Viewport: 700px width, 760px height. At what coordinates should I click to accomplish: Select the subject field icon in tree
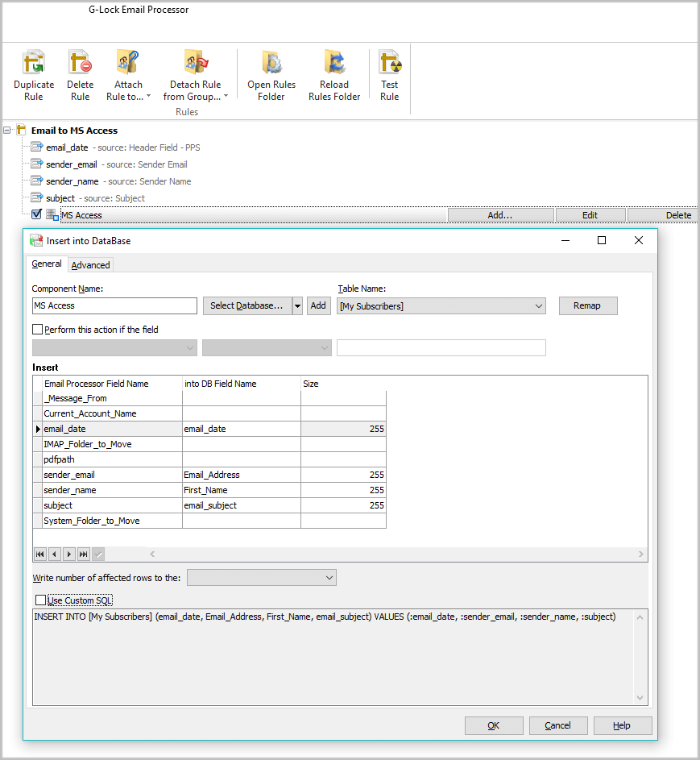click(37, 197)
